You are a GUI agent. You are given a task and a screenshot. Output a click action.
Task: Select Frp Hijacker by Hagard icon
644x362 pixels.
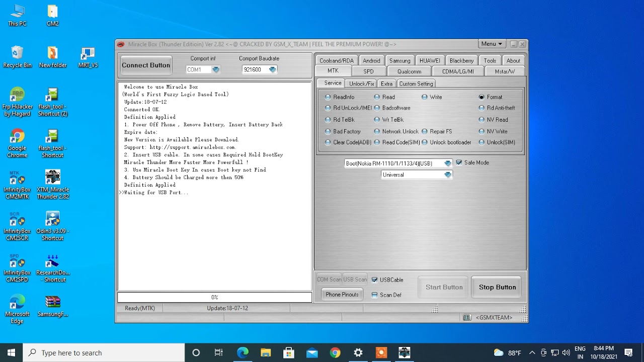[17, 102]
